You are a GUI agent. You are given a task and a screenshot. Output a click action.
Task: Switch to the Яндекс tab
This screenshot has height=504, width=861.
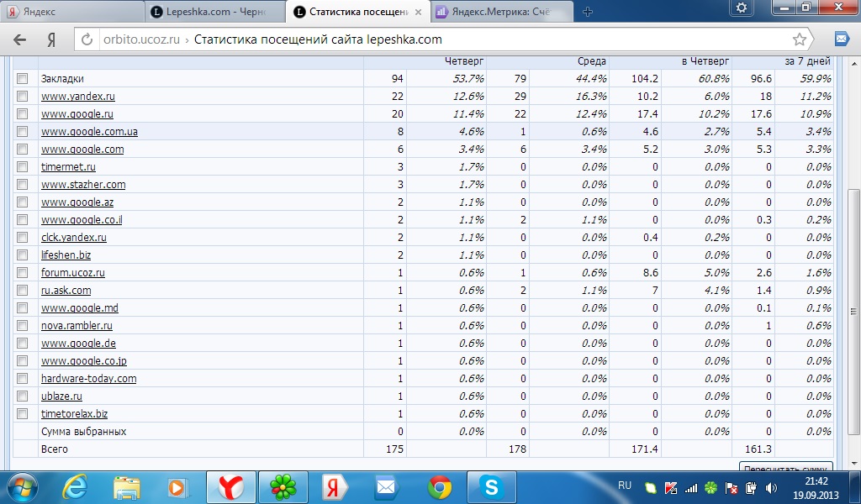71,12
